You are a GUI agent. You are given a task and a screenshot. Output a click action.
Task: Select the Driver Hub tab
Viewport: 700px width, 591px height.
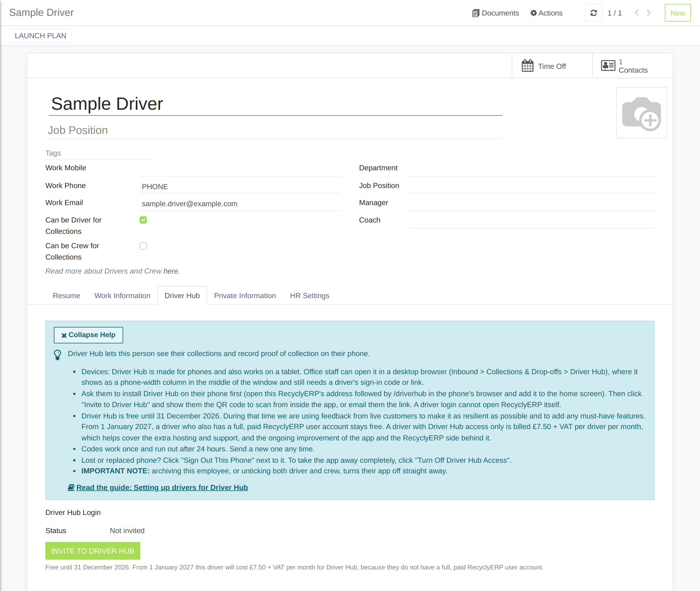pos(182,295)
